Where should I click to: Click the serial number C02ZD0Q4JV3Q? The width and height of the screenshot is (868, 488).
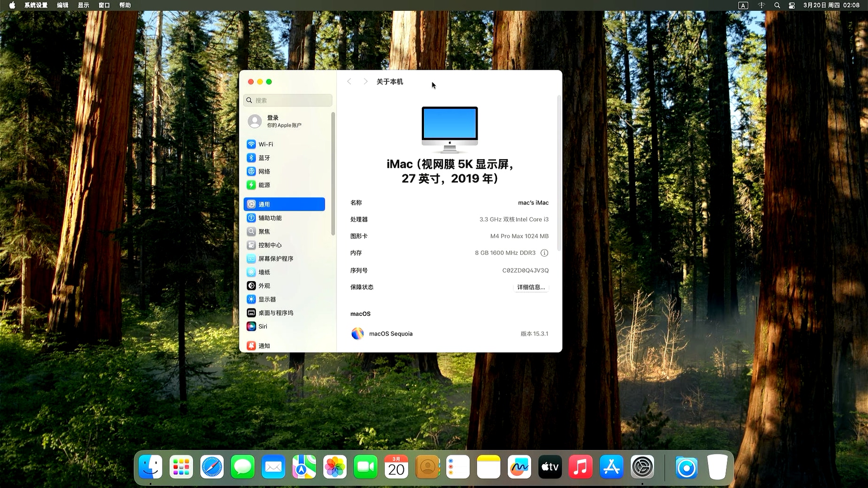click(x=525, y=270)
